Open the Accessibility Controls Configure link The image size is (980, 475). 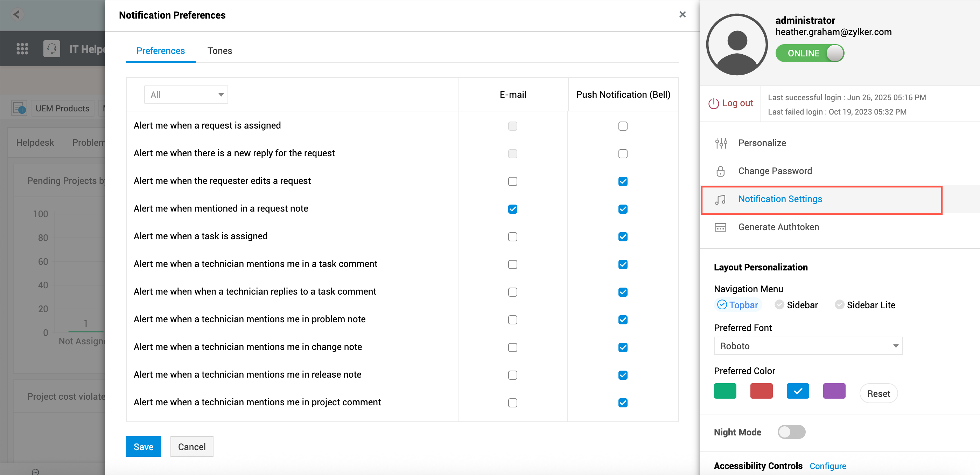point(827,466)
